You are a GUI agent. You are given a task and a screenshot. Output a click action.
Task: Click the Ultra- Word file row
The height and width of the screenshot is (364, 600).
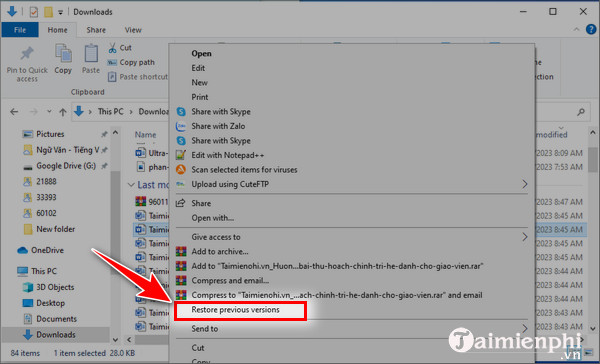(x=152, y=153)
